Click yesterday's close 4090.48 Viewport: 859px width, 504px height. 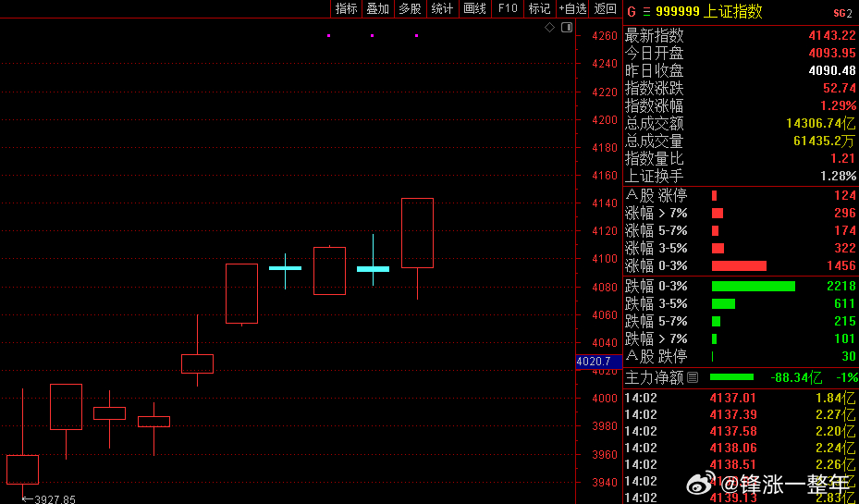831,70
